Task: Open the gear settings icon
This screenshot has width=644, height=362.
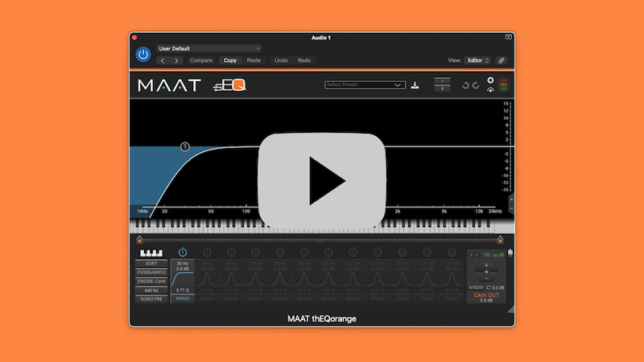Action: pos(490,80)
